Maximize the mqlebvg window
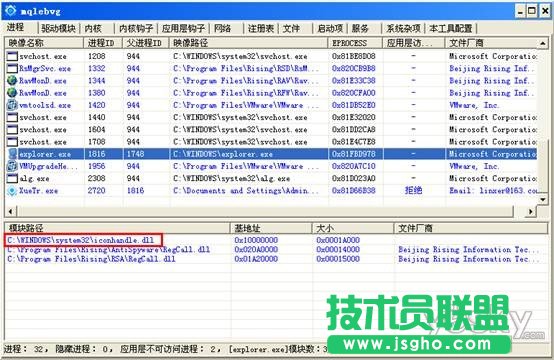 (532, 11)
